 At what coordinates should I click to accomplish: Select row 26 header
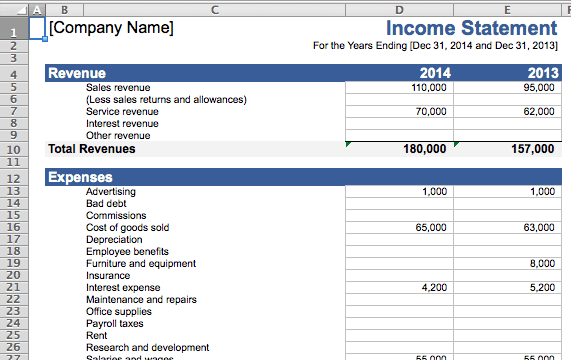point(14,348)
